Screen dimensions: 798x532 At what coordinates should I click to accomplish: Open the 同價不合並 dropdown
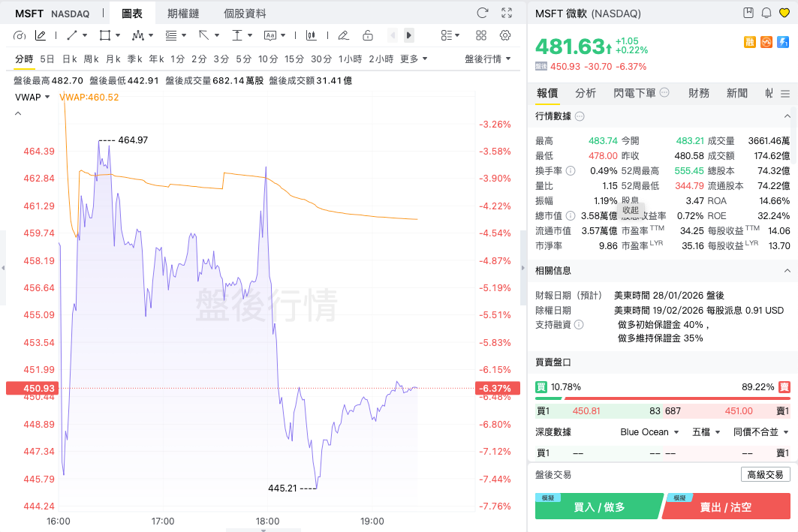point(760,431)
